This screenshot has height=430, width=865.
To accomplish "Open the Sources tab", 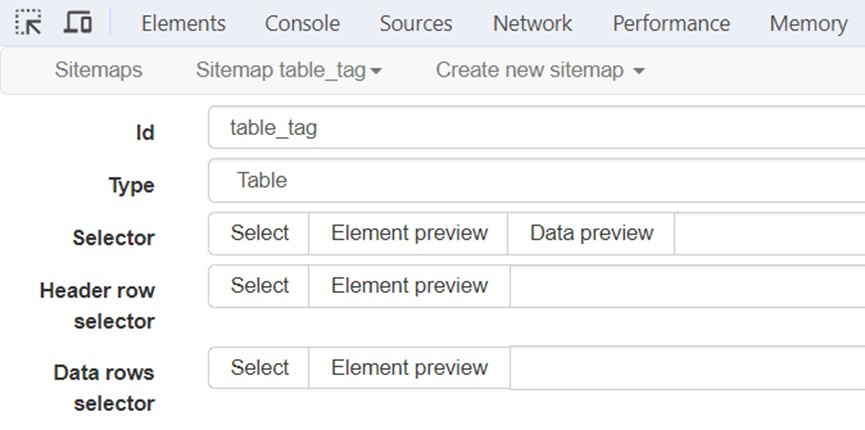I will (416, 23).
